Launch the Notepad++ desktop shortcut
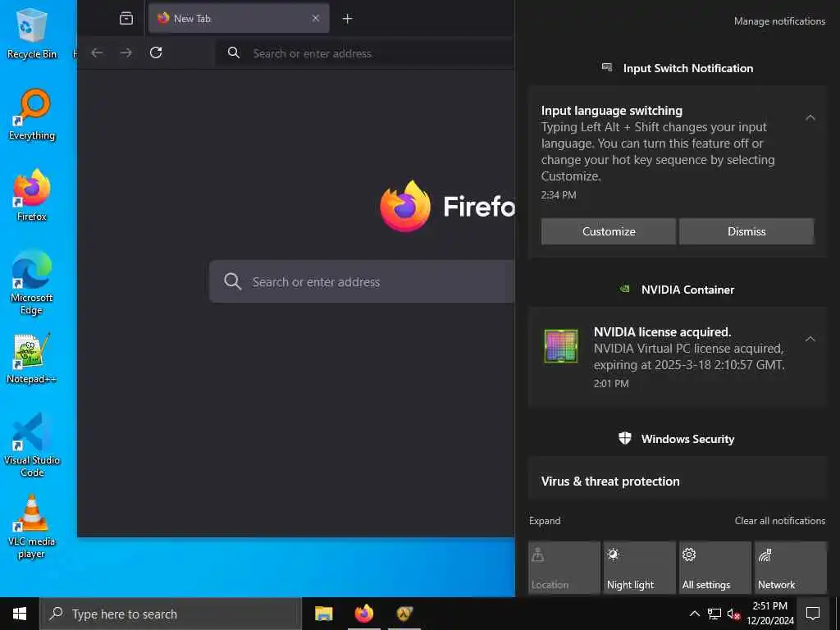The height and width of the screenshot is (630, 840). click(32, 358)
